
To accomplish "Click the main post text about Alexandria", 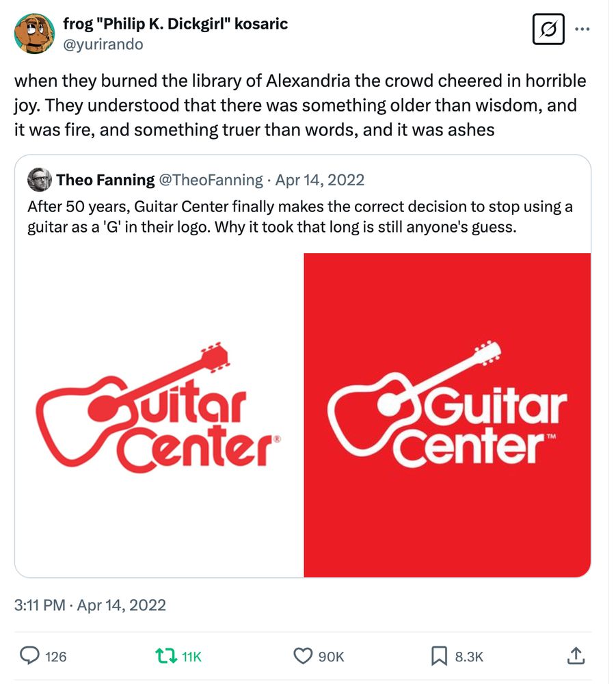I will tap(299, 105).
